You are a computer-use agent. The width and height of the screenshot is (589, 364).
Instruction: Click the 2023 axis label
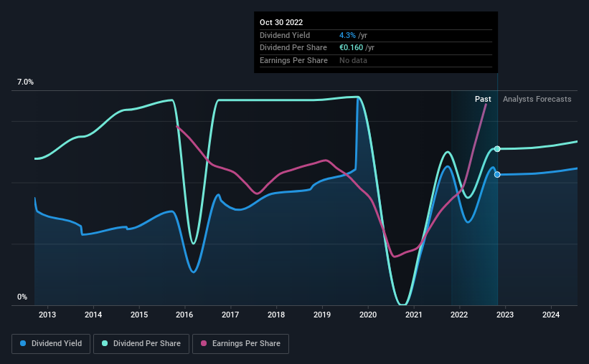click(x=505, y=315)
